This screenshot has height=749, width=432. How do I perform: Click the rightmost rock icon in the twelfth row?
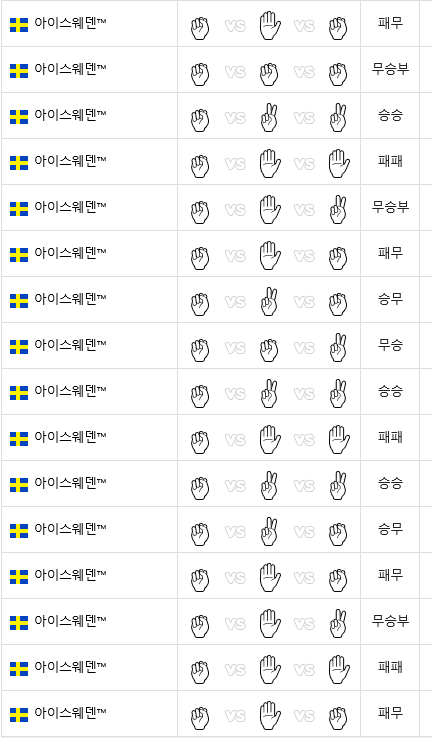tap(338, 534)
